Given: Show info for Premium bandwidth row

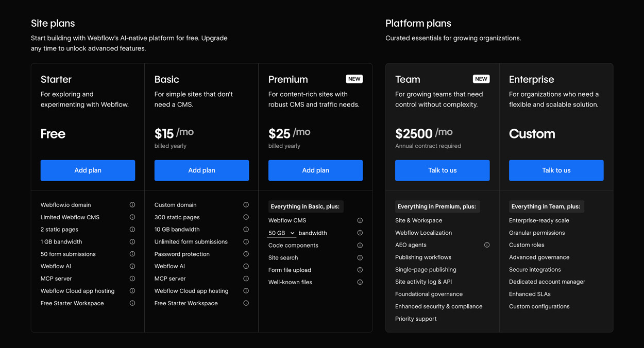Looking at the screenshot, I should point(360,233).
